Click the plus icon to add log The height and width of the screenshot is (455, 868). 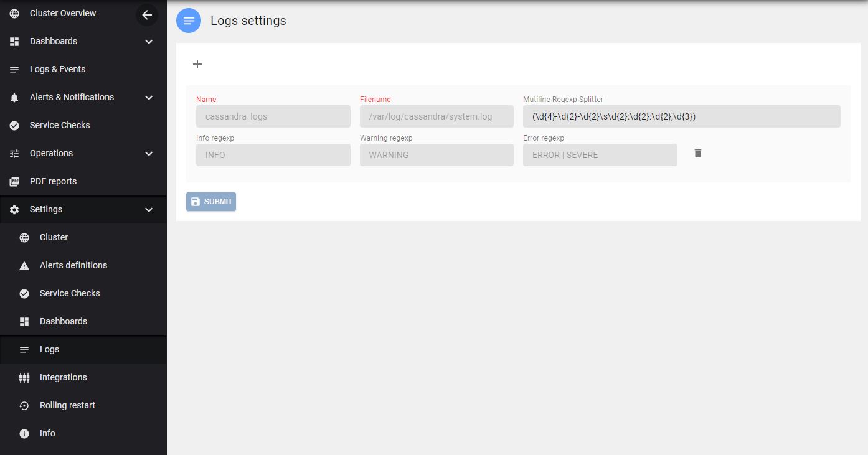coord(197,64)
